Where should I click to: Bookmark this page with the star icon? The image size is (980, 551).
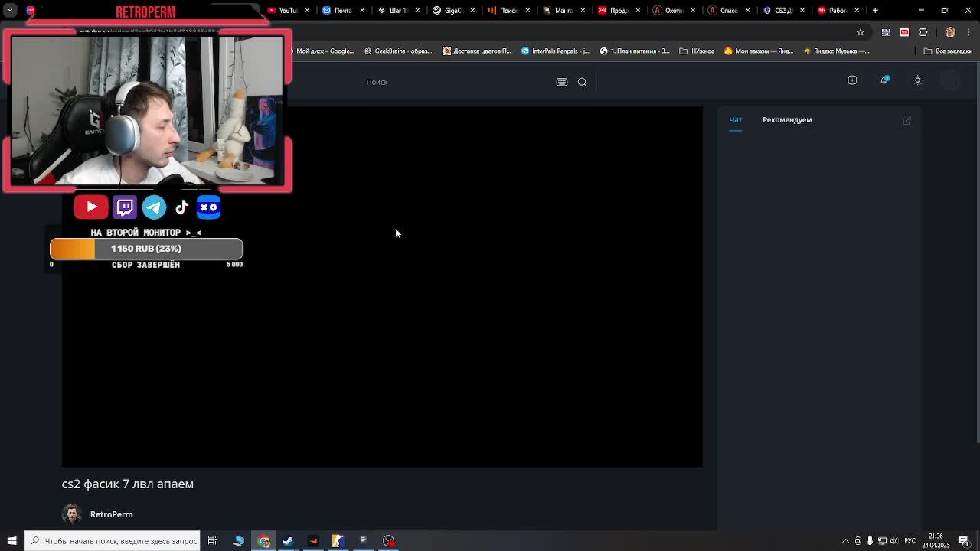pyautogui.click(x=861, y=32)
